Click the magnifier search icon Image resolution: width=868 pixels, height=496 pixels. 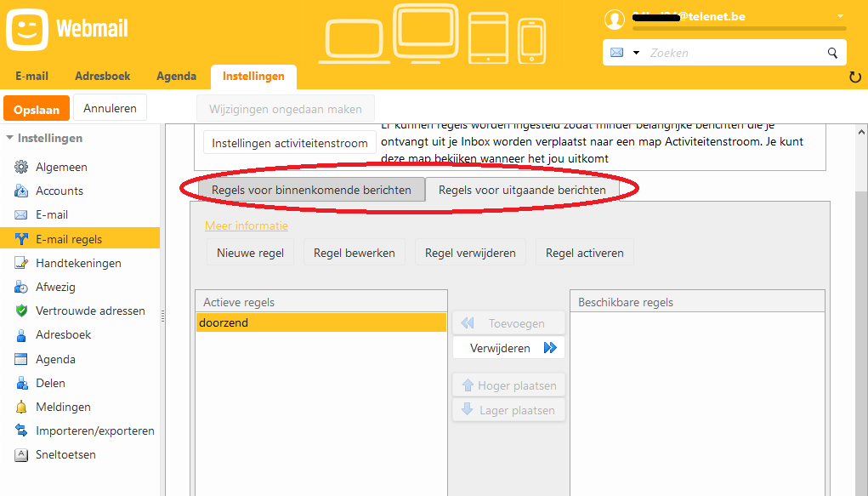[832, 53]
